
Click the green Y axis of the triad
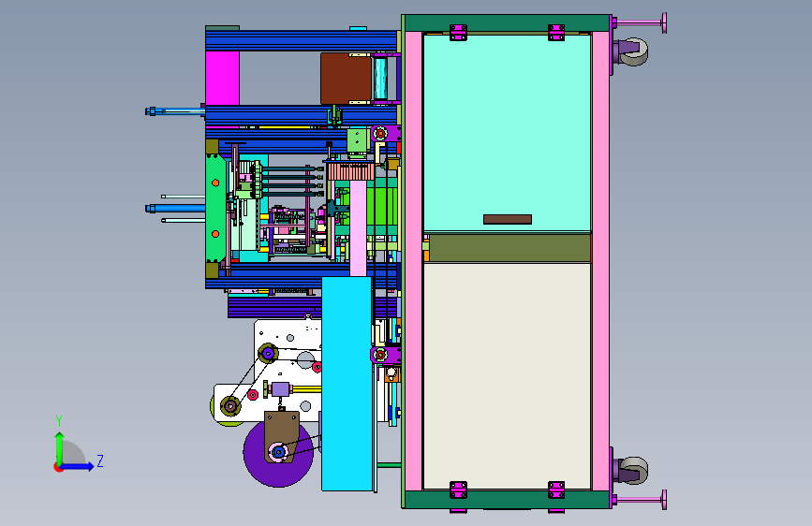pos(60,448)
